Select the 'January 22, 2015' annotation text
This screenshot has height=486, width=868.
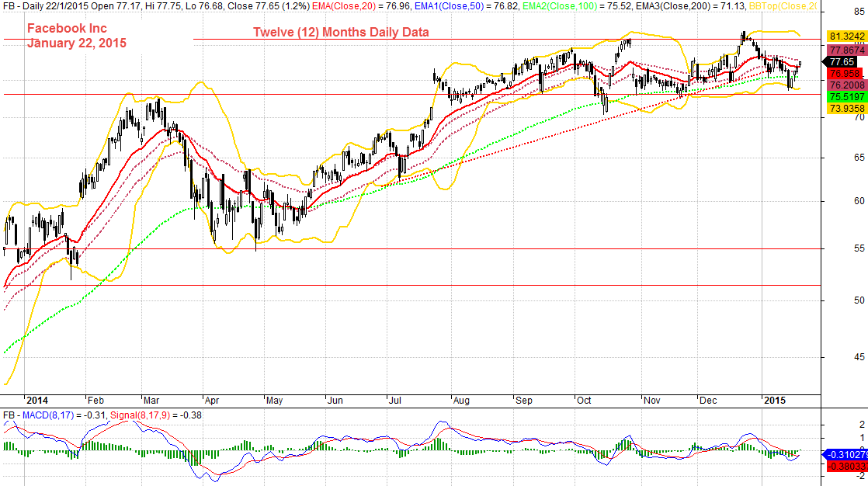coord(77,43)
